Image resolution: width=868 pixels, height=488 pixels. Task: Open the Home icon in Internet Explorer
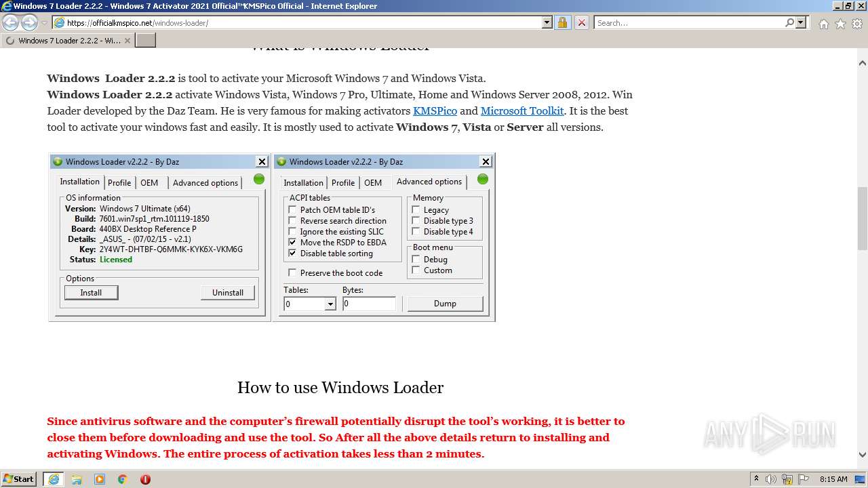click(823, 24)
